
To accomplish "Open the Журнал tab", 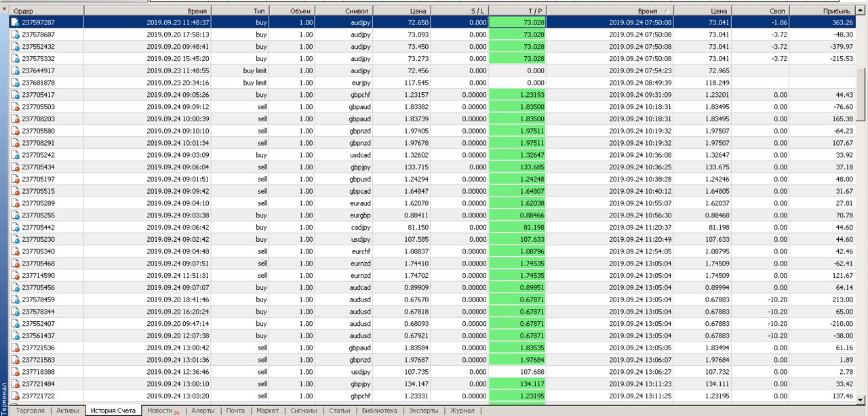I will (x=462, y=411).
